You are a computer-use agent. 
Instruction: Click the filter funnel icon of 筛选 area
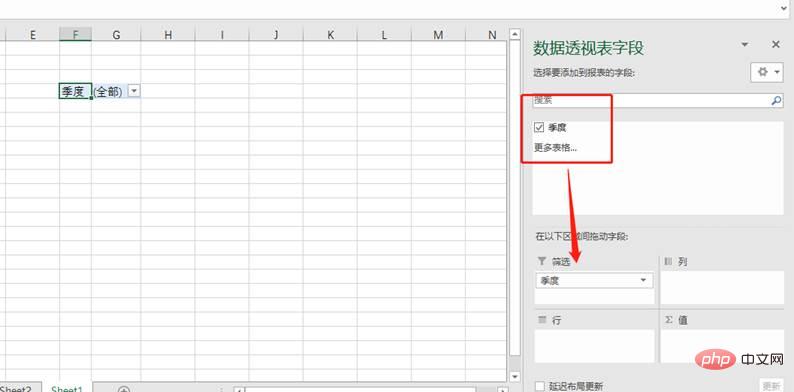tap(542, 261)
